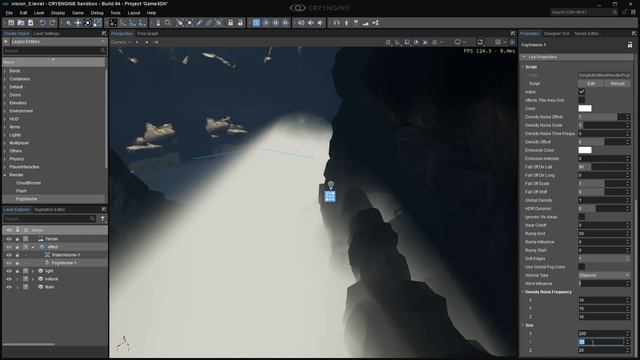Image resolution: width=640 pixels, height=360 pixels.
Task: Click the plus icon beside Legacy Entities
Action: pos(6,42)
